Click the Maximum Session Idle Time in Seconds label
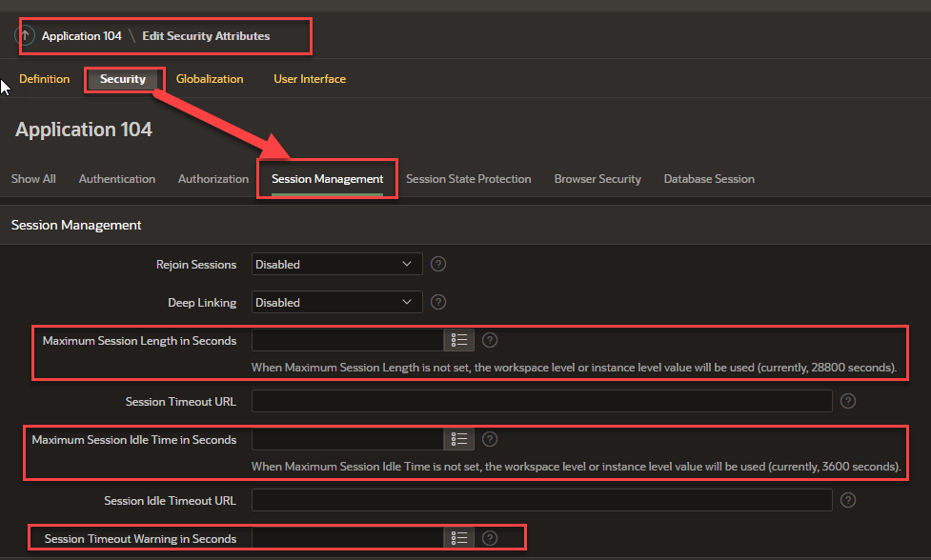Image resolution: width=931 pixels, height=560 pixels. point(134,440)
